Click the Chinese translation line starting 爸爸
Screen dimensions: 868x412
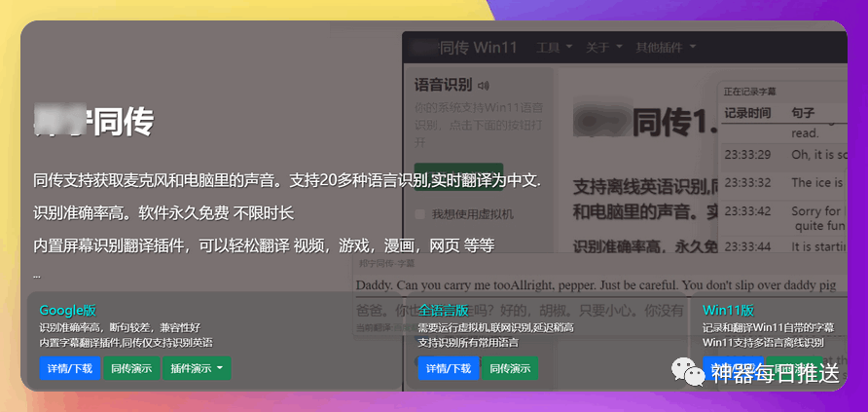(520, 310)
